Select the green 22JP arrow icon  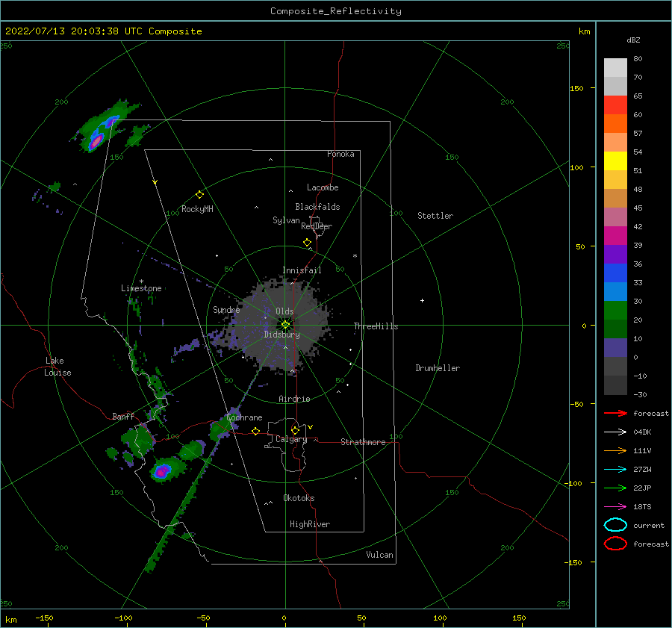click(615, 488)
